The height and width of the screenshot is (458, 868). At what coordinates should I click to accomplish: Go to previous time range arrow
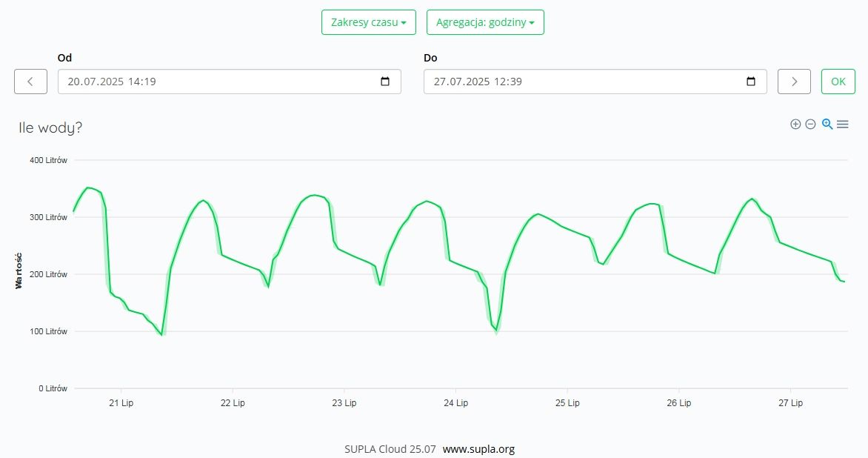click(30, 82)
